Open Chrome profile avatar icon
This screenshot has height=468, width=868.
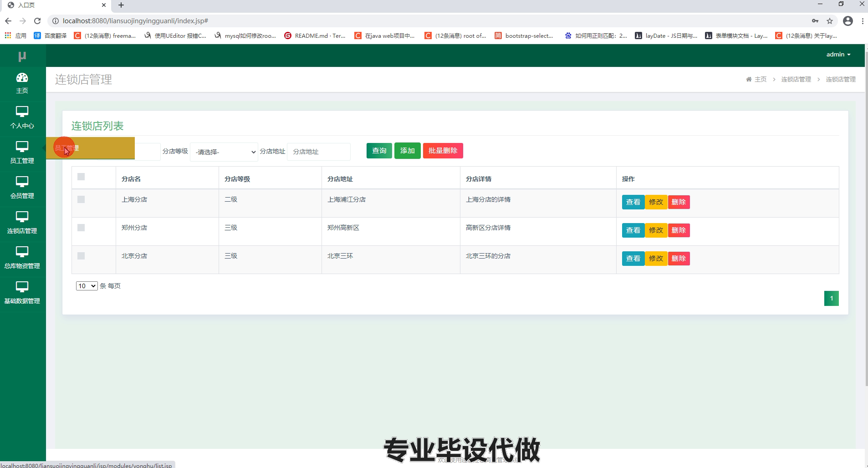848,21
